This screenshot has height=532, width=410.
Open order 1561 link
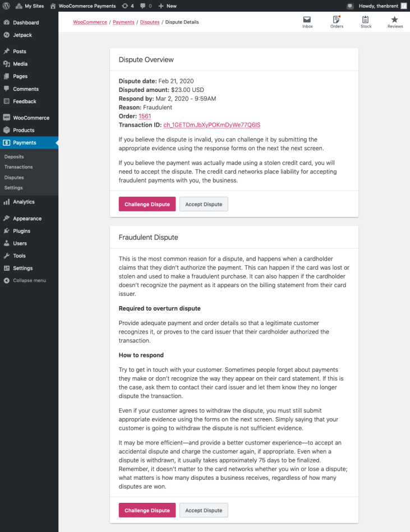145,116
